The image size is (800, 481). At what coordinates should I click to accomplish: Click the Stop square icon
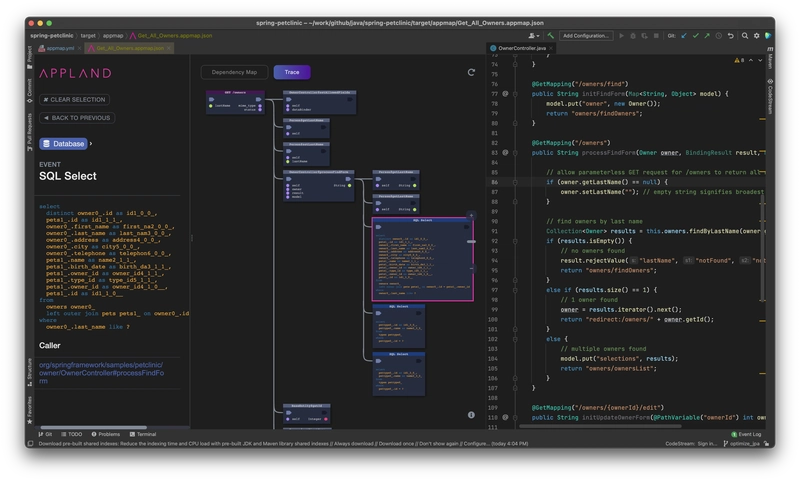click(x=656, y=36)
